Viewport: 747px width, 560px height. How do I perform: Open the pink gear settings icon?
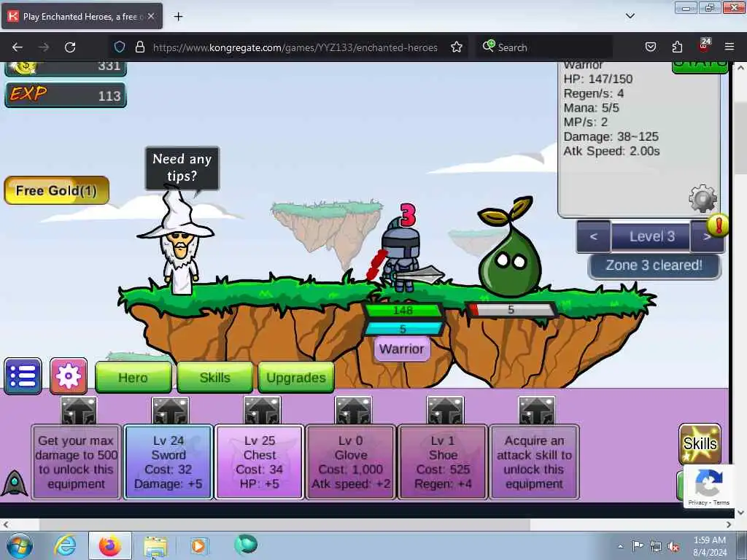coord(69,376)
